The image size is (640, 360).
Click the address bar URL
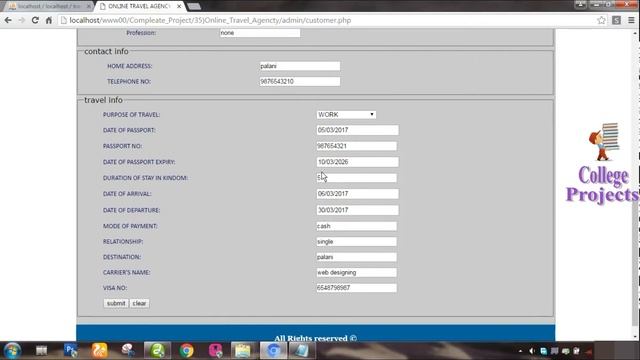point(210,20)
